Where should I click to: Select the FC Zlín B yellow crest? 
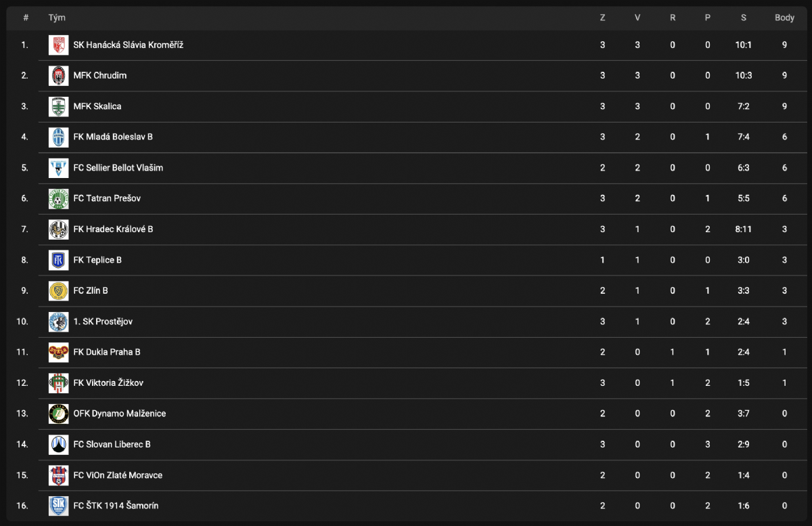59,291
